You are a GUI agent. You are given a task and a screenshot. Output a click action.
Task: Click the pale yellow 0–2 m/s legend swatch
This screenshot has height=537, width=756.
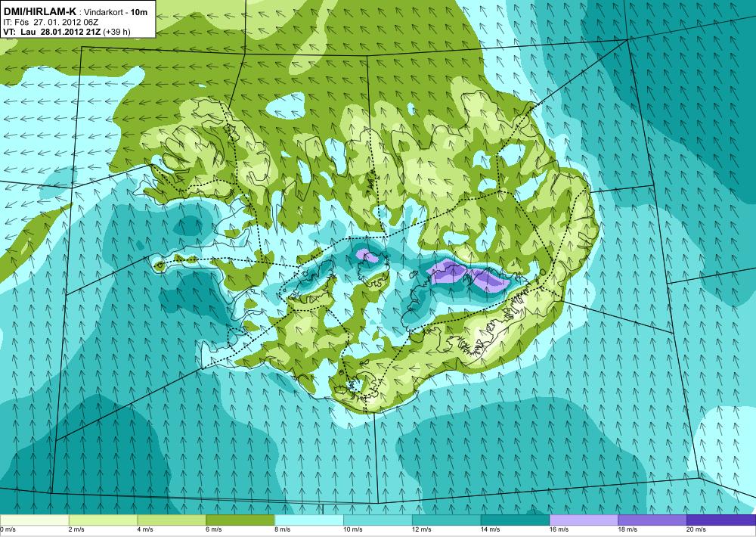tap(34, 520)
